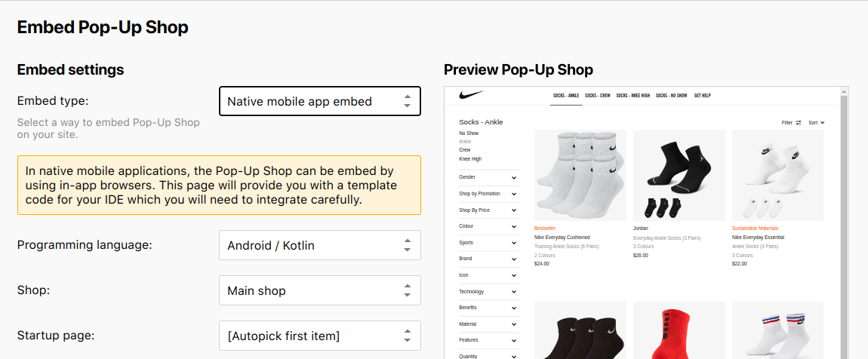868x359 pixels.
Task: Open Nike Everyday Cushioned socks image
Action: (x=580, y=175)
